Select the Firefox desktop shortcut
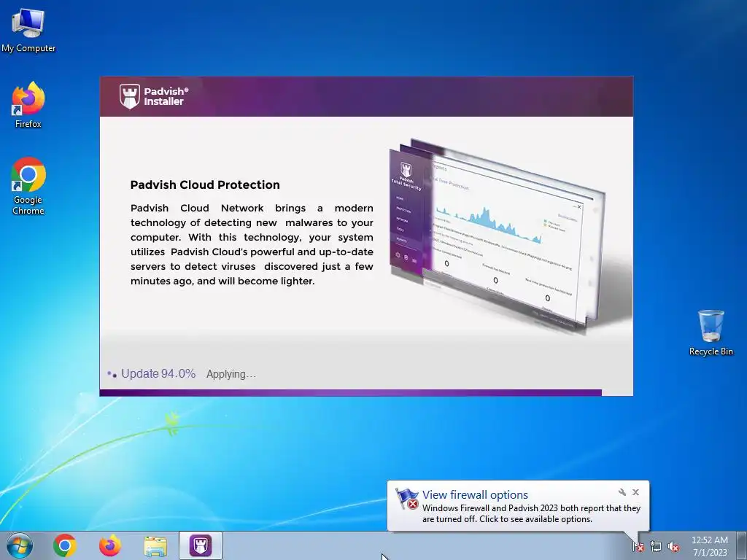The width and height of the screenshot is (747, 560). [28, 105]
